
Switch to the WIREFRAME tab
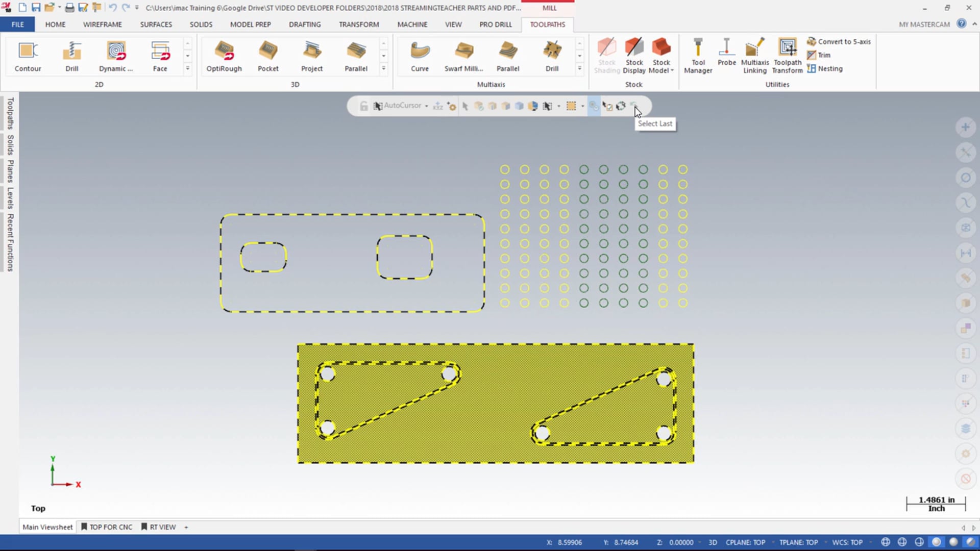[x=103, y=24]
